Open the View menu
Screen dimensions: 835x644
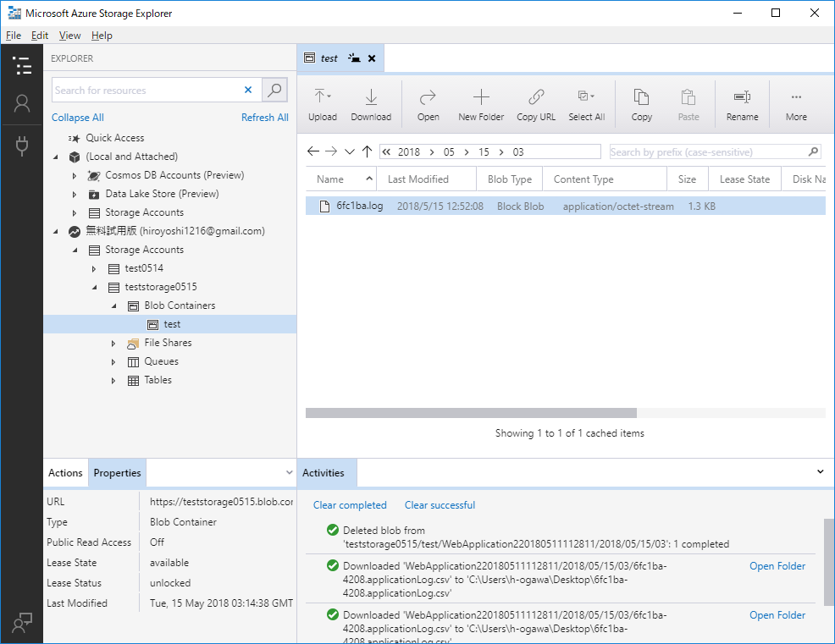[x=69, y=36]
